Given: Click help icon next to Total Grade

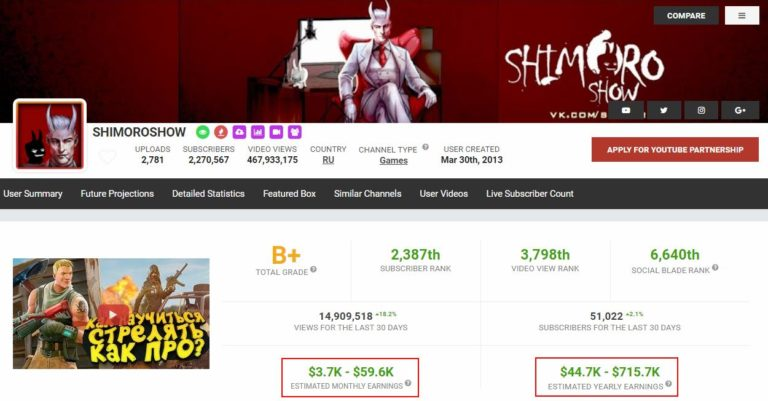Looking at the screenshot, I should click(x=313, y=269).
